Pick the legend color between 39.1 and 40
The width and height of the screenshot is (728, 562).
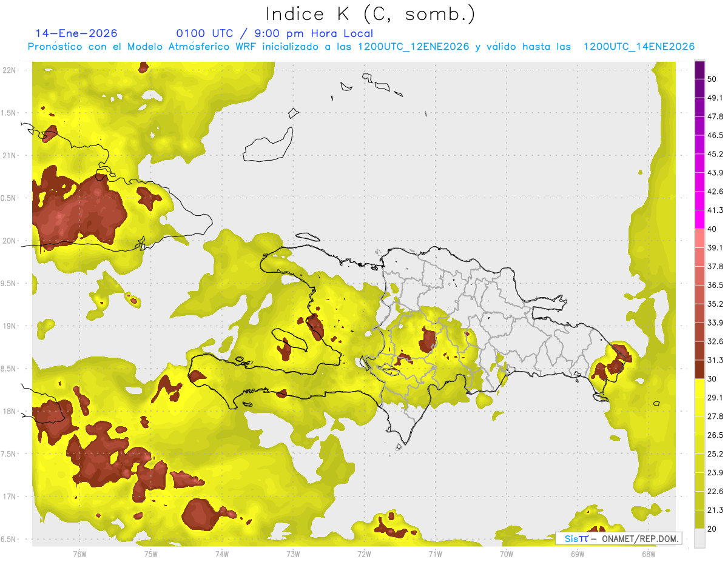pyautogui.click(x=700, y=239)
